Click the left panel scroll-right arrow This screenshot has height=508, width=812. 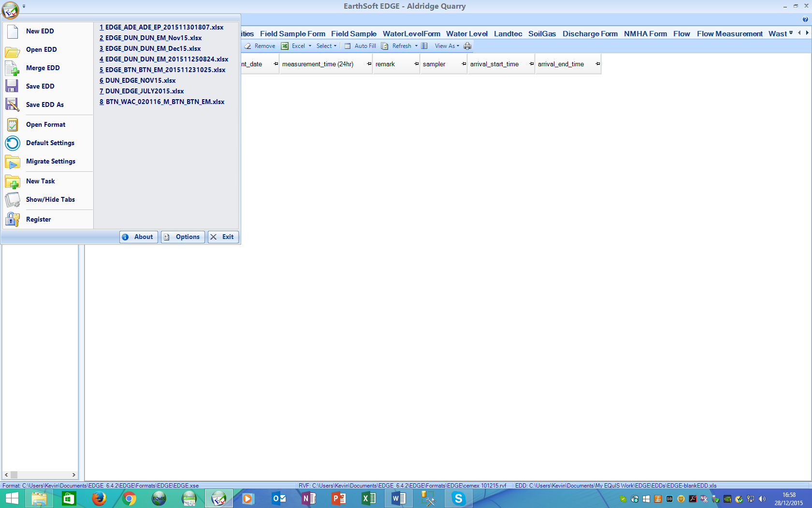[x=73, y=475]
